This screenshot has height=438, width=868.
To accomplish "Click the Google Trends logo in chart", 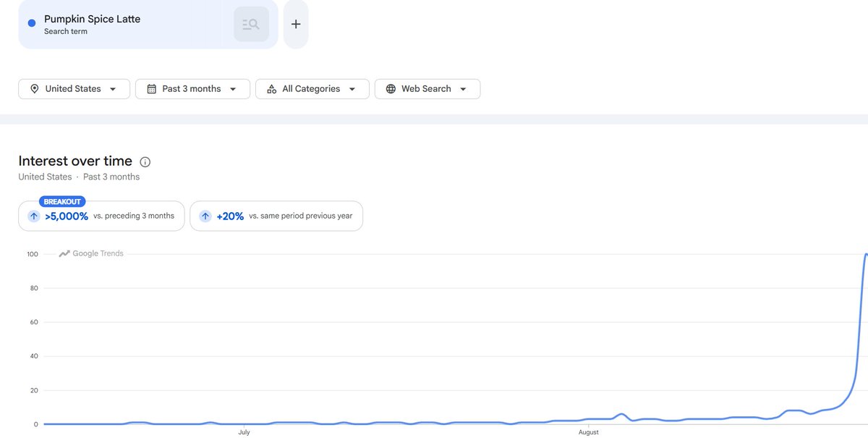I will (x=91, y=253).
